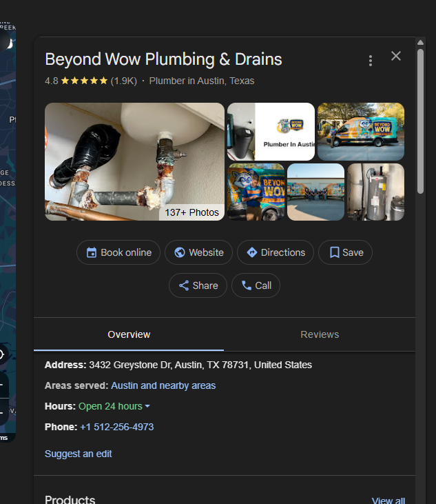This screenshot has height=504, width=436.
Task: Get Directions to the plumber
Action: (276, 252)
